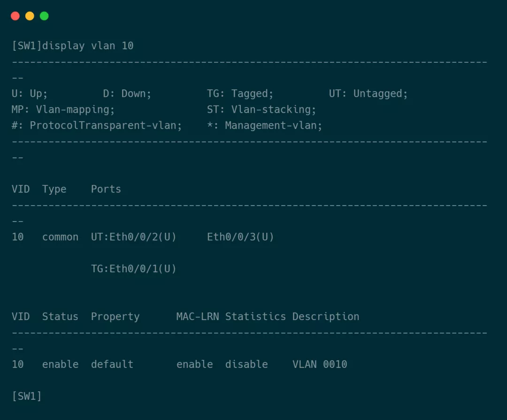Screen dimensions: 507x420
Task: Click the "TG: Tagged;" legend text
Action: point(240,94)
